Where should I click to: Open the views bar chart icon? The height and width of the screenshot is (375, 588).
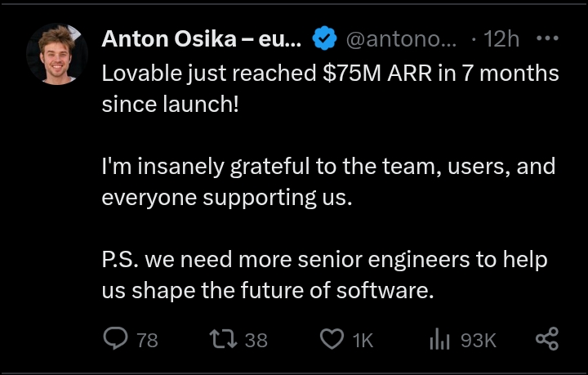[440, 339]
